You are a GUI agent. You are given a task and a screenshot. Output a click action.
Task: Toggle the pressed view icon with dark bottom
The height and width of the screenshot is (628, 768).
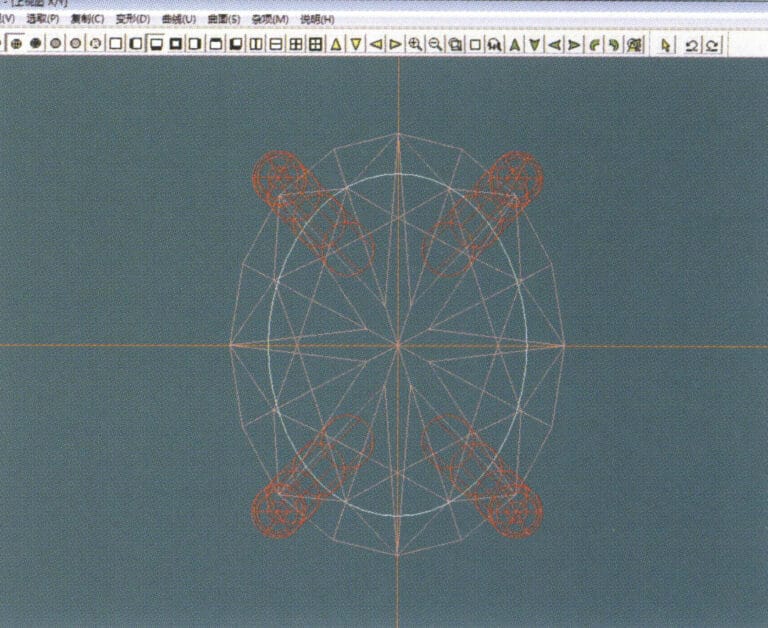click(x=156, y=44)
